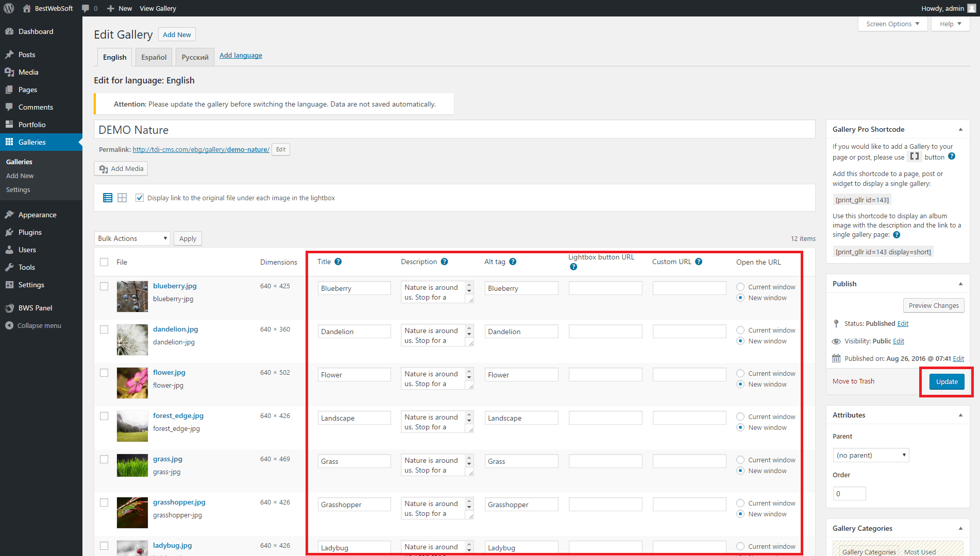Expand Screen Options panel
The width and height of the screenshot is (980, 556).
click(893, 24)
